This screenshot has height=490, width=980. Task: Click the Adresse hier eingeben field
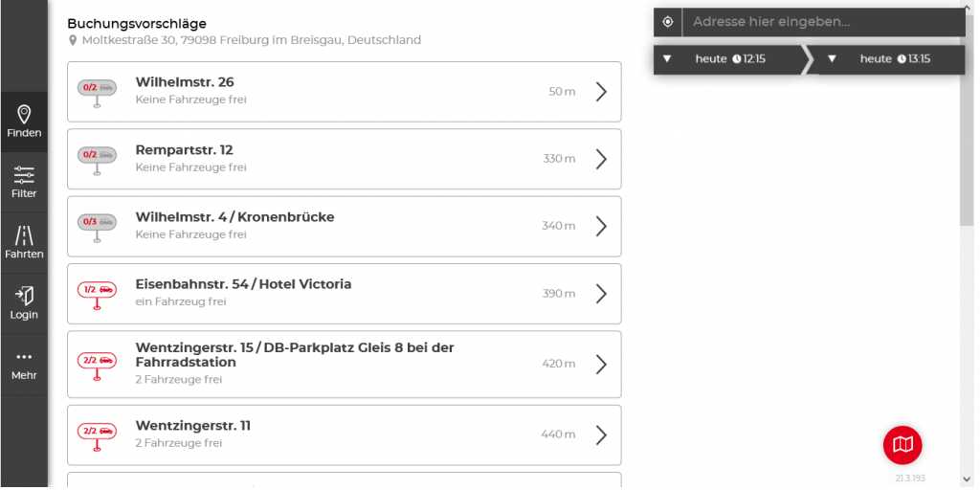824,23
